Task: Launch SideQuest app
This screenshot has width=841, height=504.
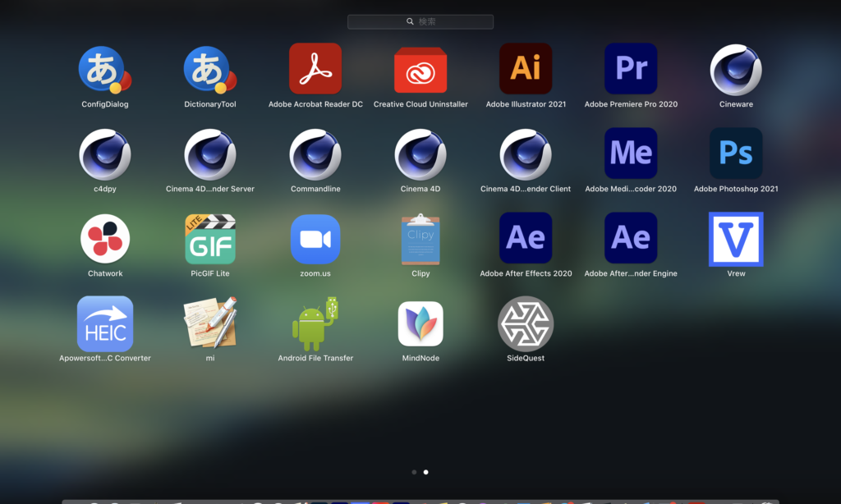Action: 526,323
